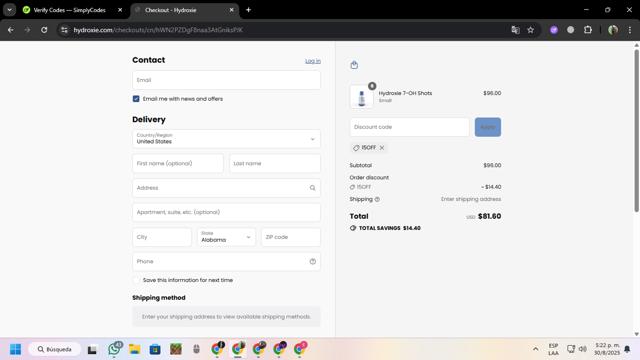Open the Extensions puzzle icon
Screen dimensions: 640x360
(588, 30)
